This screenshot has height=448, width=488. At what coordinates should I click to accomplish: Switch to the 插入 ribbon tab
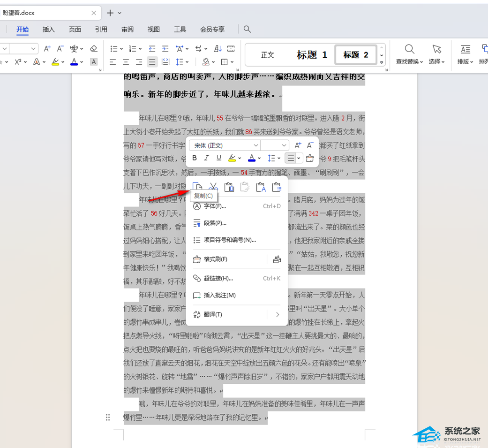pos(49,29)
